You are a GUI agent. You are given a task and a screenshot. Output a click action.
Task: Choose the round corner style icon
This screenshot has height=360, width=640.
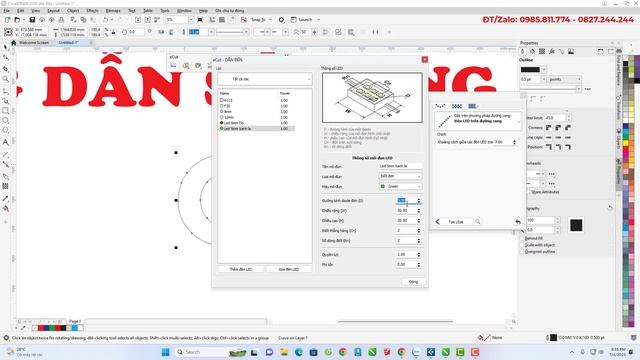(x=558, y=128)
